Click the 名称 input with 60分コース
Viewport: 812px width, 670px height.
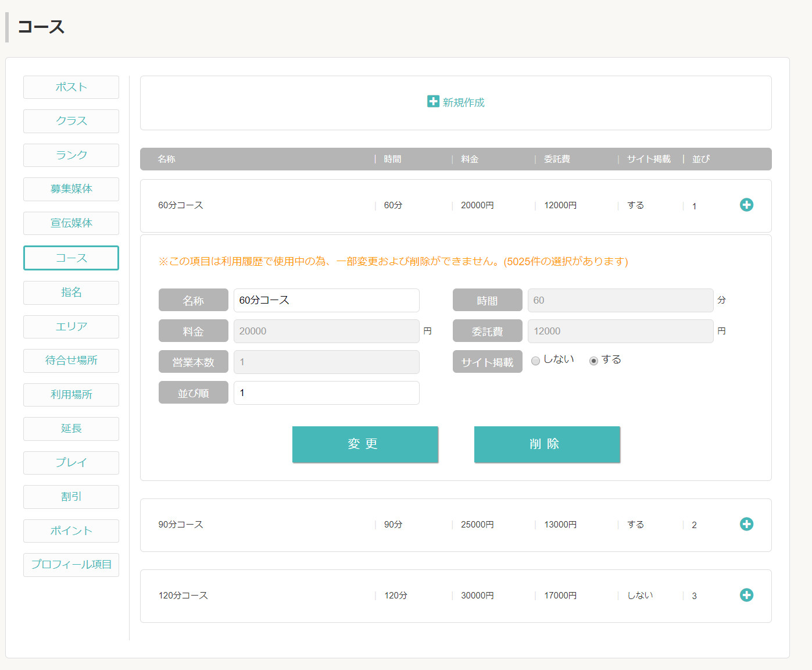[327, 300]
